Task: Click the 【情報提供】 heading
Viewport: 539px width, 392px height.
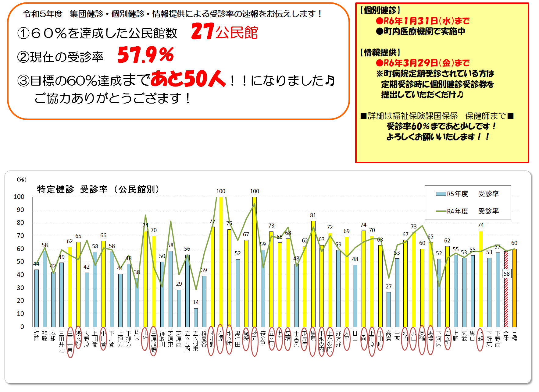Action: tap(380, 52)
